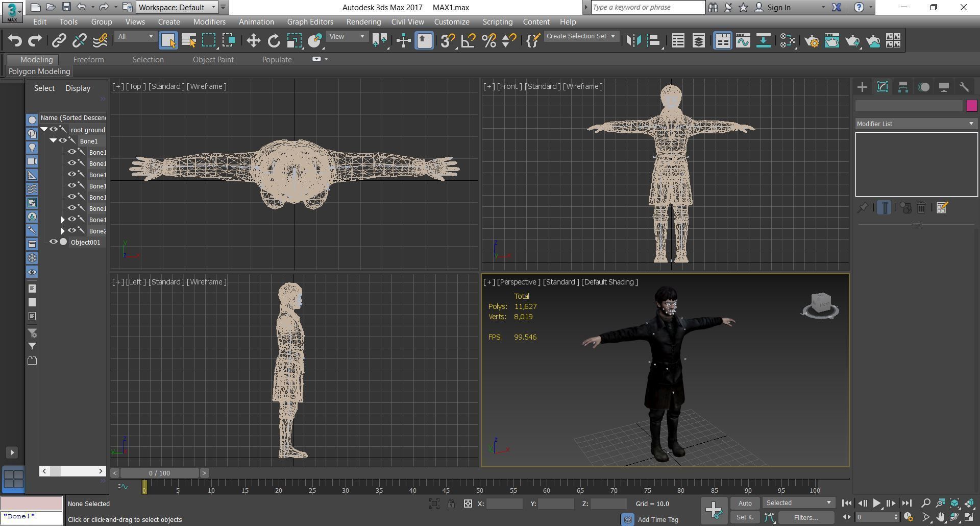Open the Animation menu
980x526 pixels.
(x=256, y=22)
